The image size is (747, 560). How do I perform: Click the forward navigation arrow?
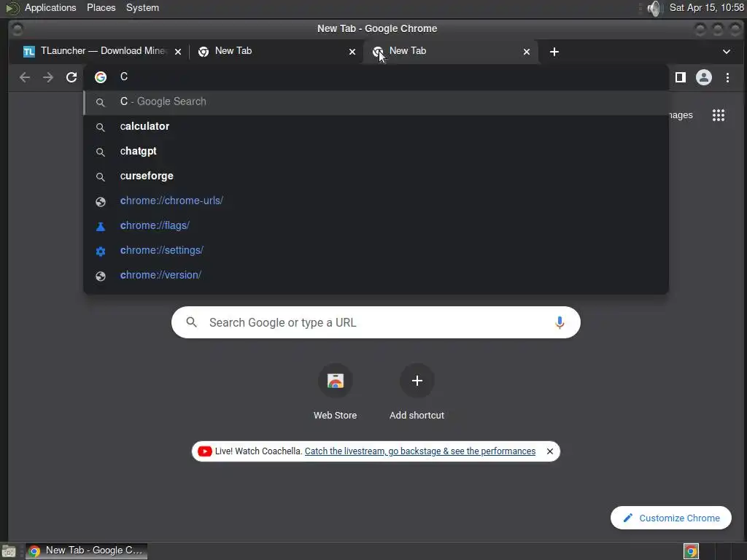[x=48, y=77]
